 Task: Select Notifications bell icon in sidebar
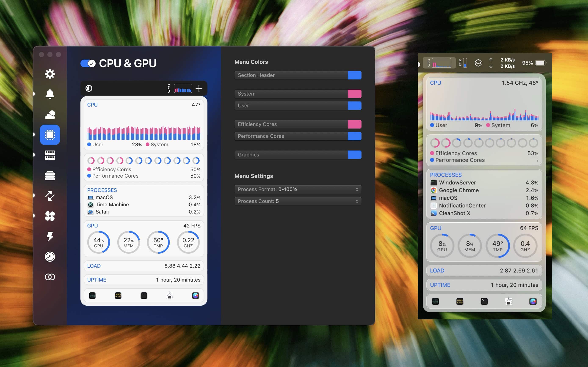click(50, 94)
